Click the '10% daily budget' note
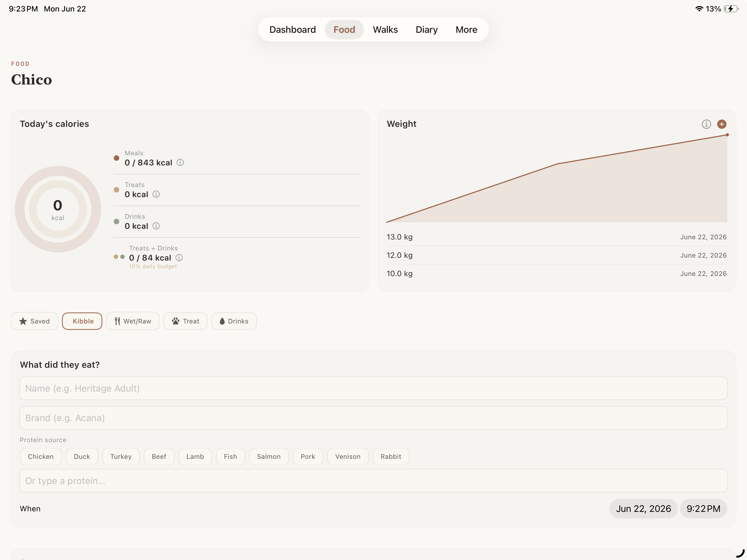 (153, 267)
